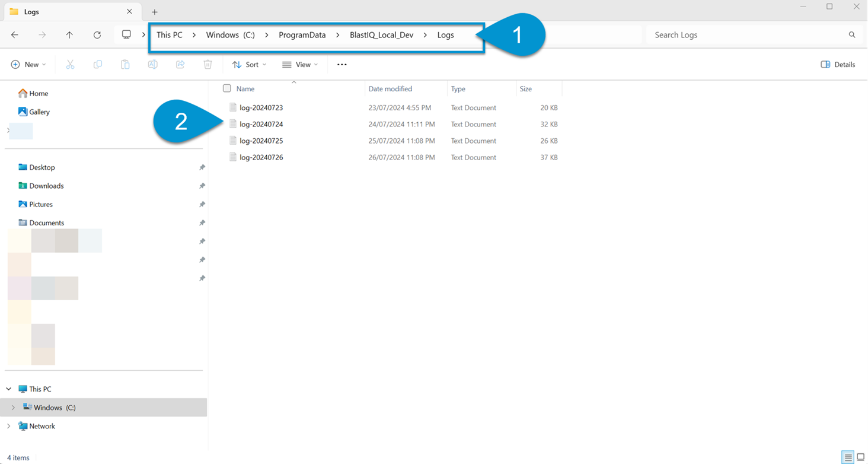Go back to the previous folder
This screenshot has width=868, height=464.
tap(15, 35)
